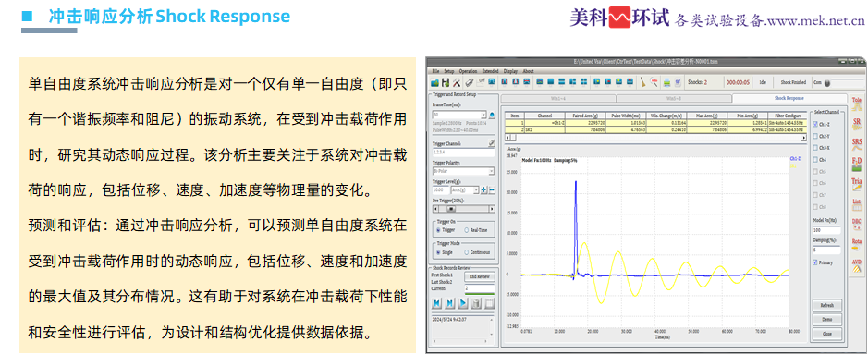Screen dimensions: 868x354
Task: Click the End Review button
Action: tap(480, 276)
